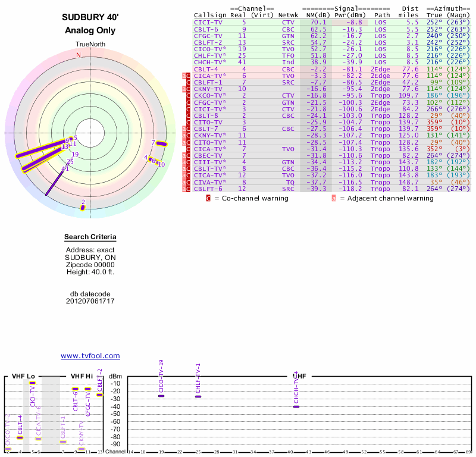Click the red N marker on radar
476x457 pixels.
pos(79,55)
